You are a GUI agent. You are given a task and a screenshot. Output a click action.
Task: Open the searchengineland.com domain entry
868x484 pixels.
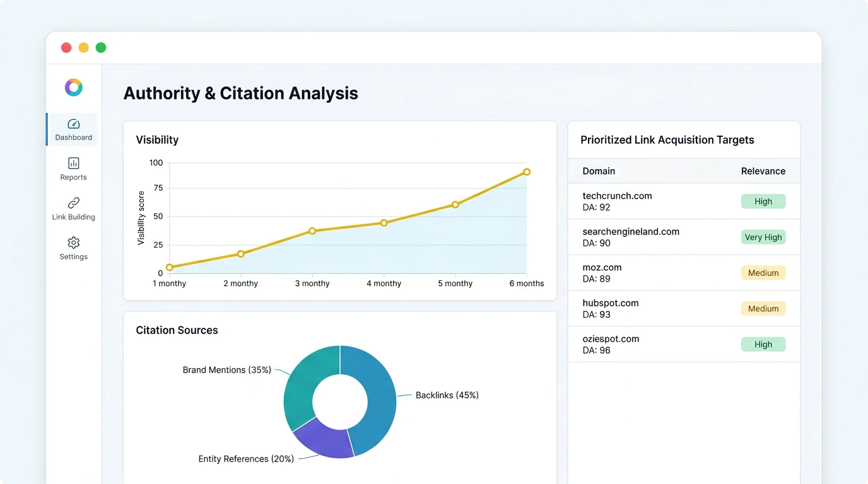pyautogui.click(x=631, y=232)
